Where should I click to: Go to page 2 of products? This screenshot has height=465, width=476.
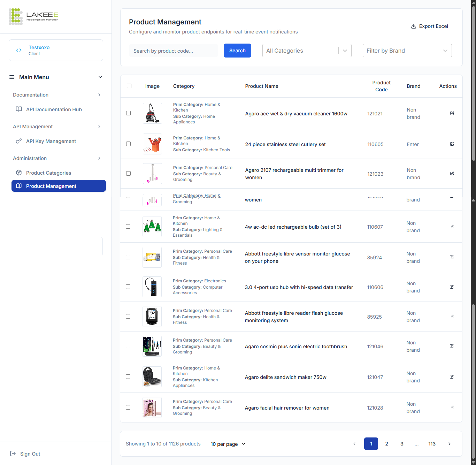[x=386, y=444]
